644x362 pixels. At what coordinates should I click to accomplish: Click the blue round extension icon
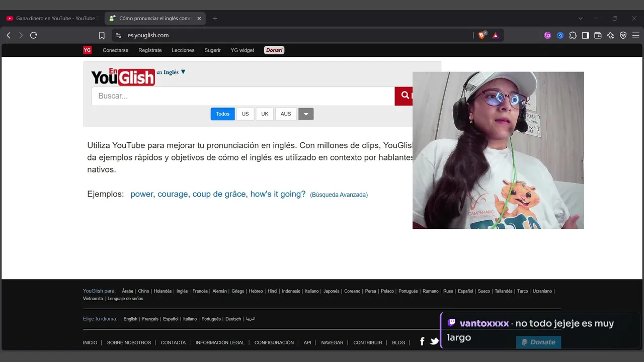[x=560, y=35]
